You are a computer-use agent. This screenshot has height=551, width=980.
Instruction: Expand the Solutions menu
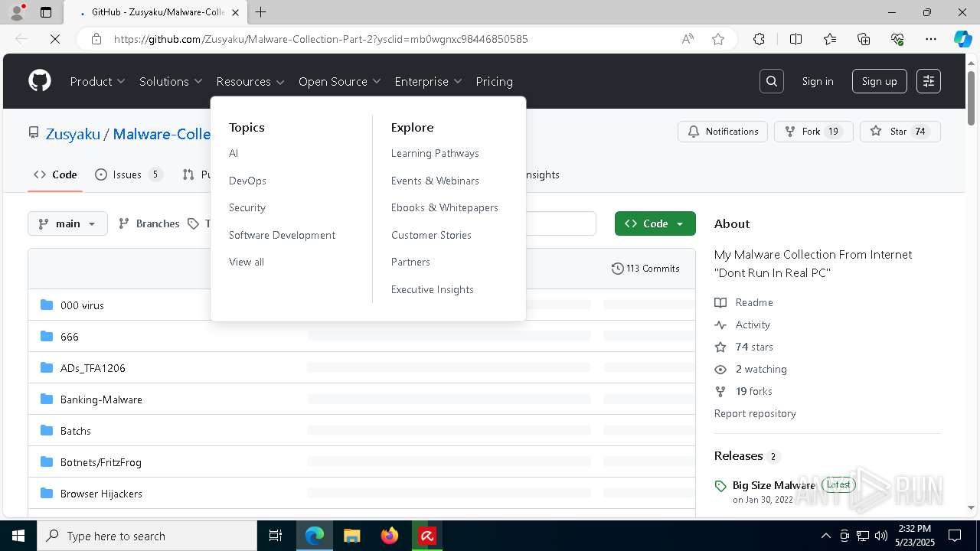pos(171,81)
